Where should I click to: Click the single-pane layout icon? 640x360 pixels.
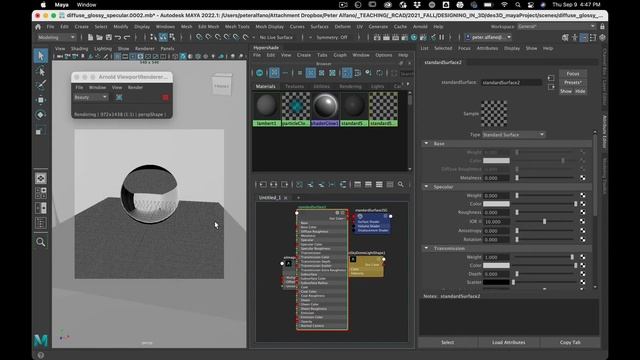tap(41, 178)
